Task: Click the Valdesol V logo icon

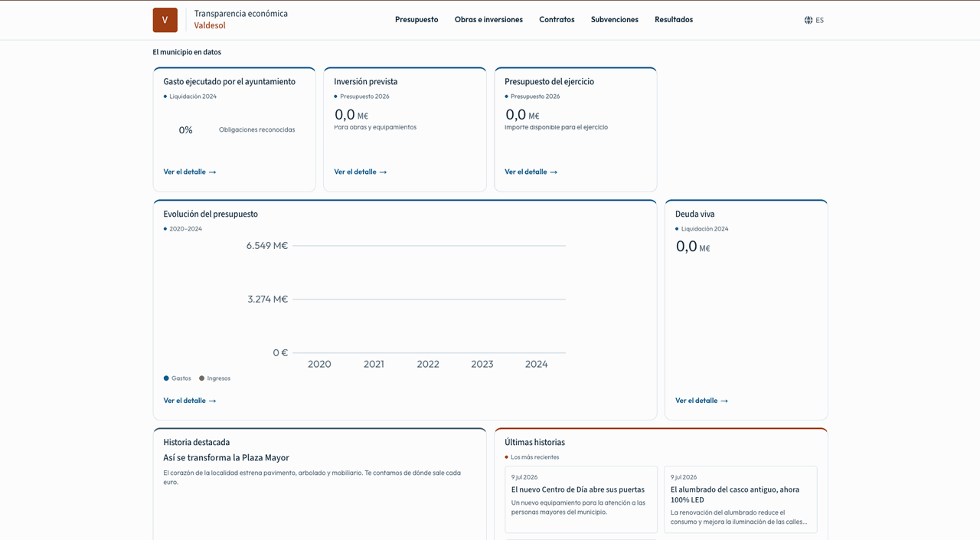Action: [x=165, y=20]
